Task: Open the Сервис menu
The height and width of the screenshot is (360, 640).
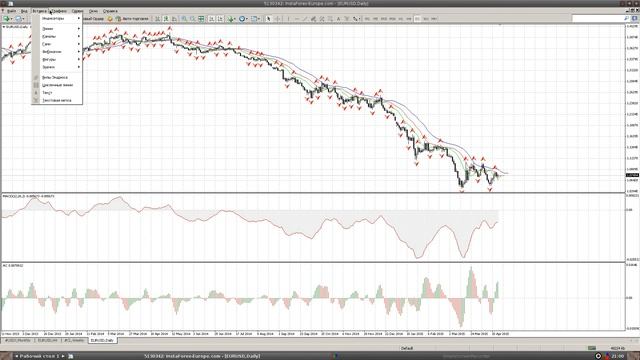Action: (77, 11)
